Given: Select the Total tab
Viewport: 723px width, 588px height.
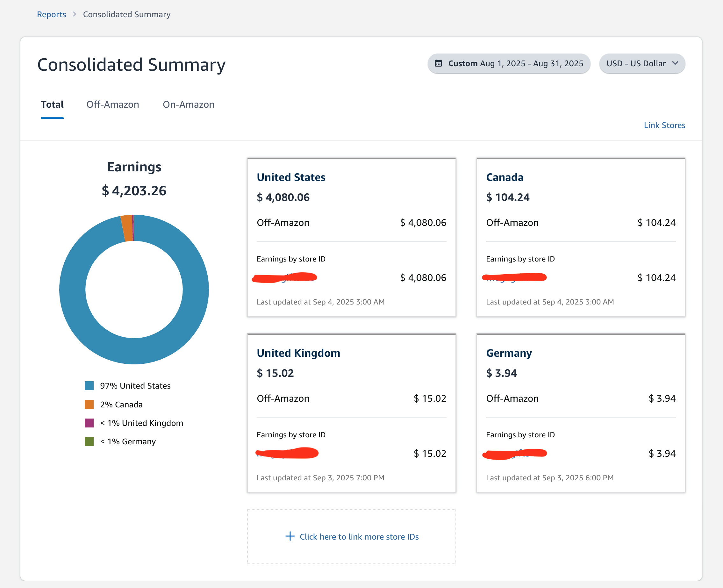Looking at the screenshot, I should (x=52, y=104).
